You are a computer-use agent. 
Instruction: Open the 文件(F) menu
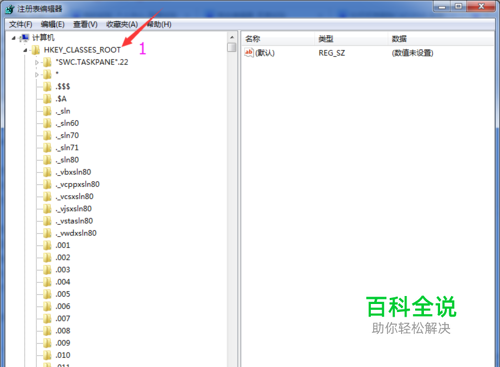click(20, 24)
